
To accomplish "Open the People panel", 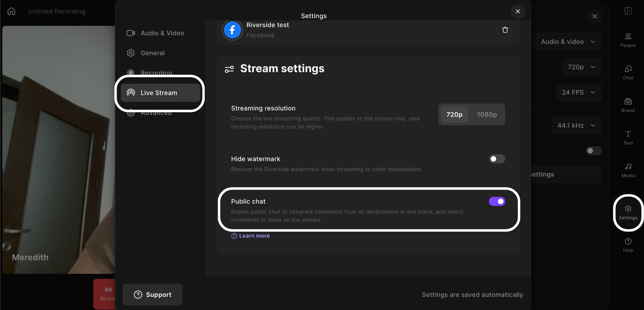I will (628, 40).
